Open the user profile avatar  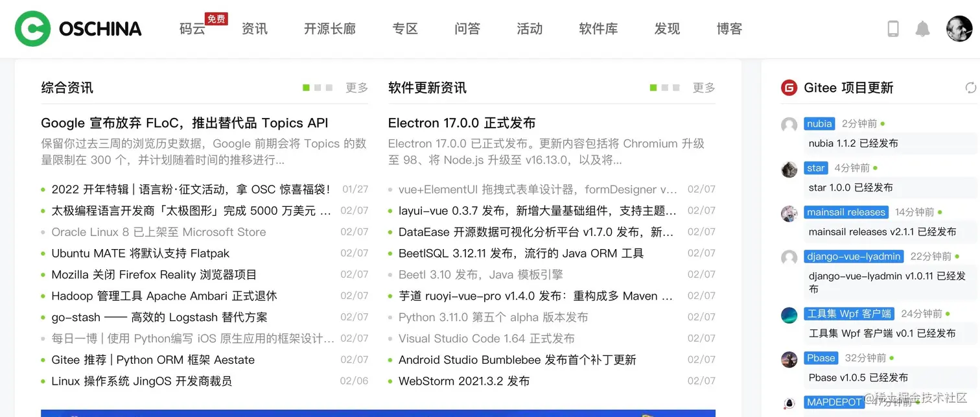click(x=959, y=29)
